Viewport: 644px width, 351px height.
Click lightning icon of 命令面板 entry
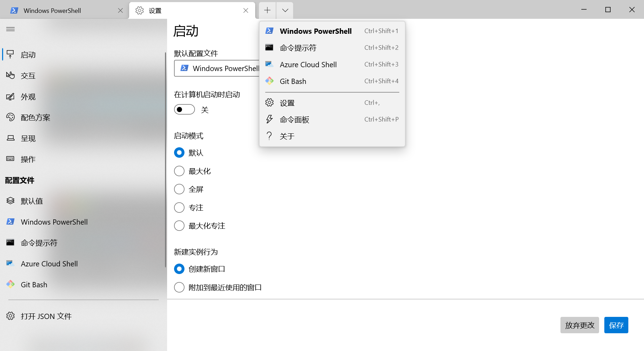tap(269, 119)
